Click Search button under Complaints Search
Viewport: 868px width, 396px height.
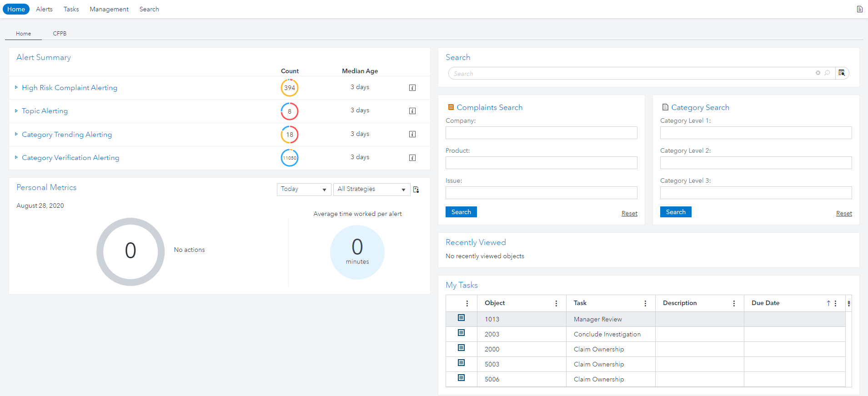(461, 212)
